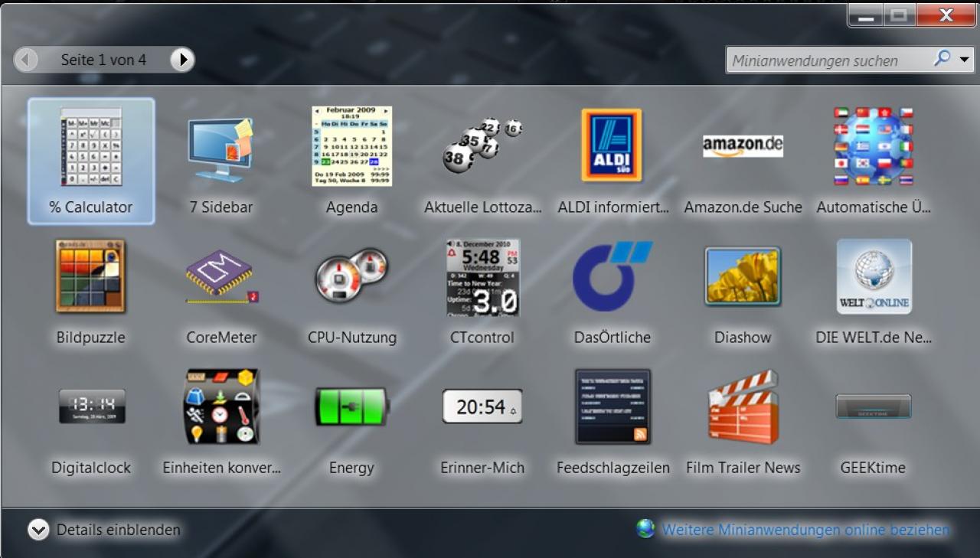Select the Digitalclock gadget icon

[92, 406]
